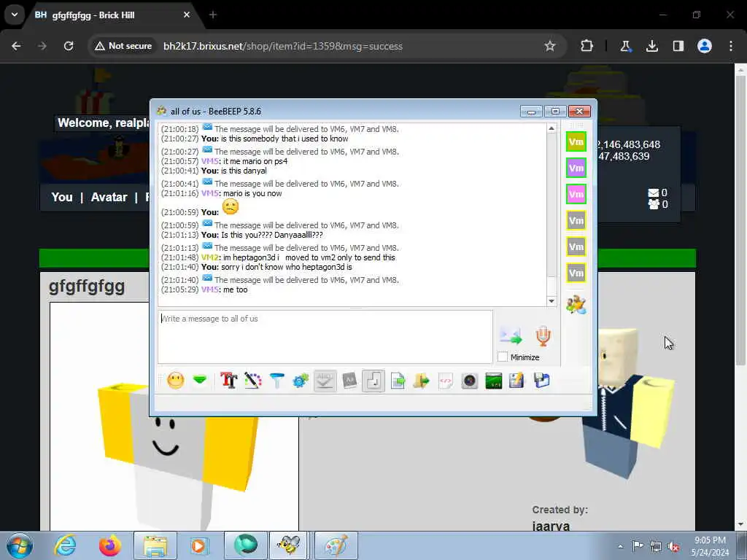Click the chat line 'VM5: me too'
This screenshot has width=747, height=560.
point(225,289)
